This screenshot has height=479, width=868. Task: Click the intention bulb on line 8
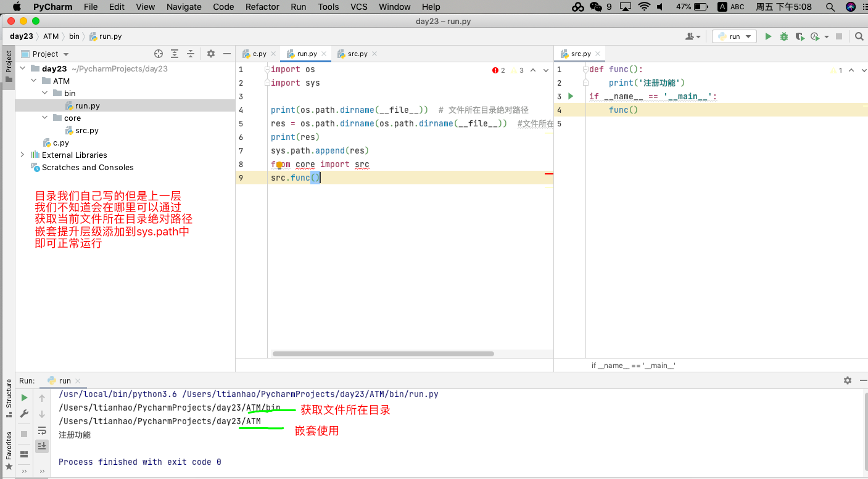[279, 165]
